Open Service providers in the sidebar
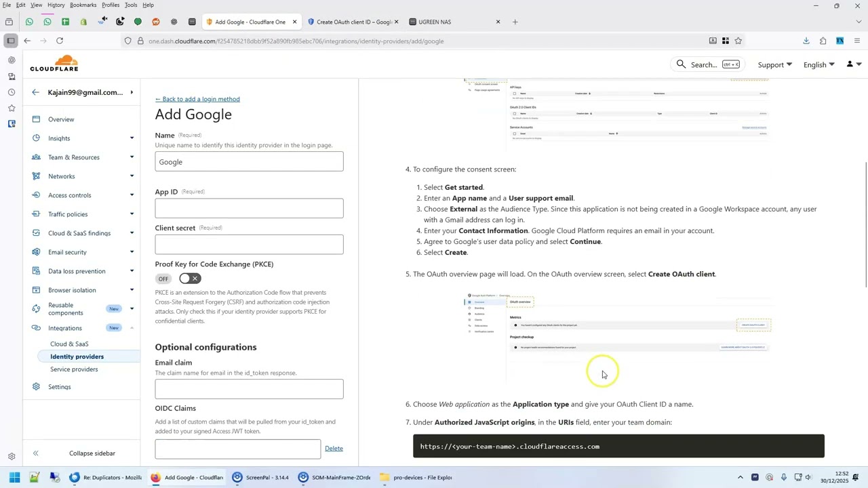The width and height of the screenshot is (868, 488). pos(74,369)
